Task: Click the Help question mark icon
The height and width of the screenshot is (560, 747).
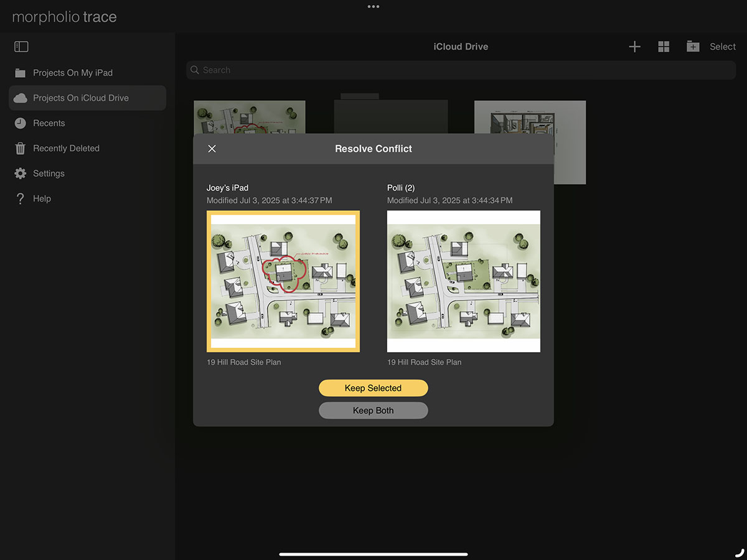Action: point(21,198)
